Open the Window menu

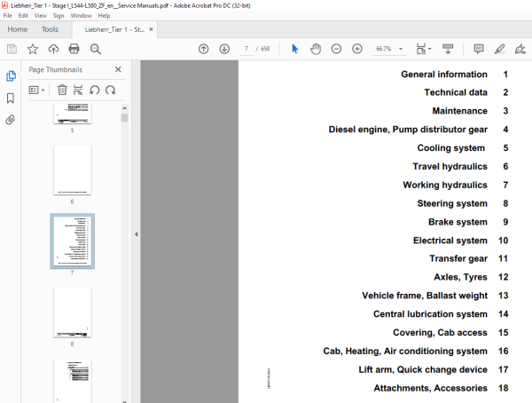pos(81,16)
